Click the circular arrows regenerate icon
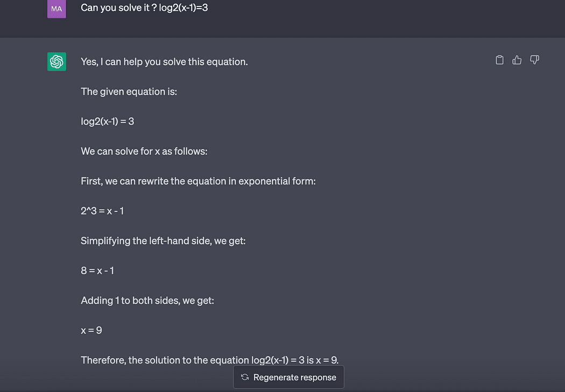The width and height of the screenshot is (565, 392). click(245, 377)
